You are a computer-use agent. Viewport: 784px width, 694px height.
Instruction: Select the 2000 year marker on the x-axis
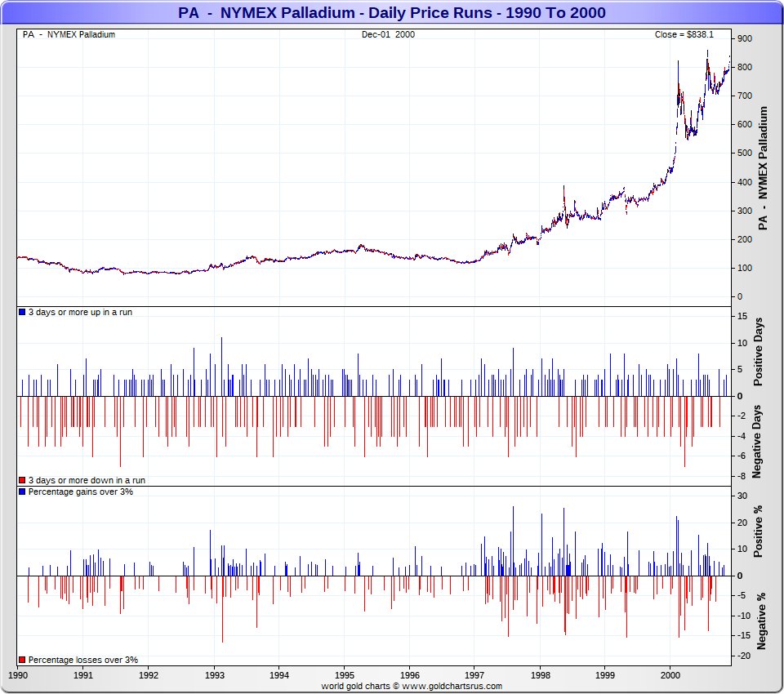(x=670, y=675)
